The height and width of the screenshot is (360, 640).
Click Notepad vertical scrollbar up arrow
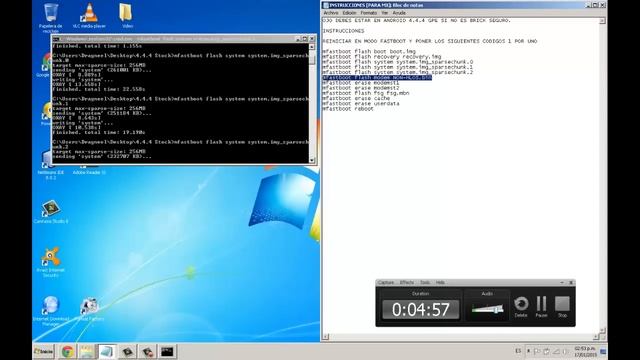(602, 21)
